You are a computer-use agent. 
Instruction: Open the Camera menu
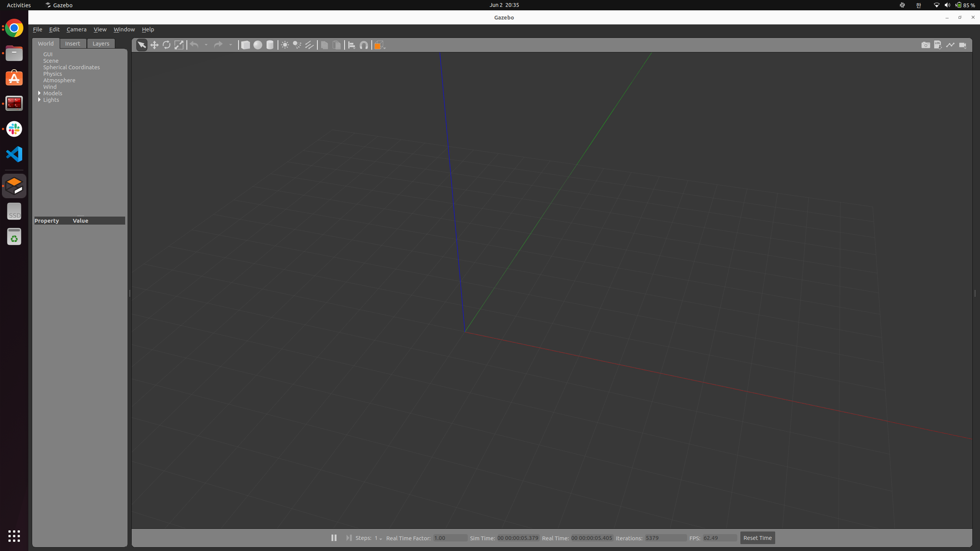pos(77,29)
